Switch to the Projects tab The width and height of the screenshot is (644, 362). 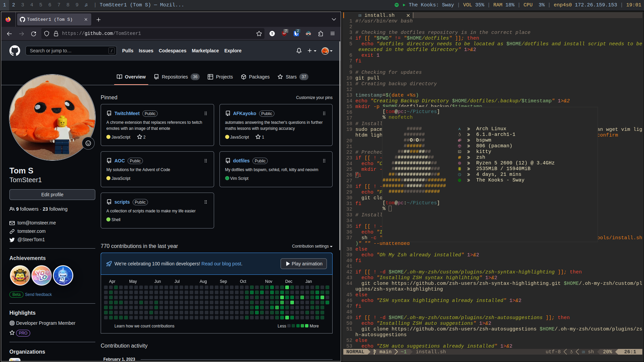[x=220, y=77]
